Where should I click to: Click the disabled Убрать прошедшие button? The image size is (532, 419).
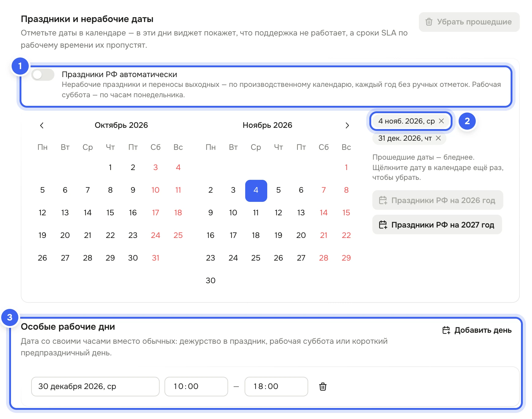tap(469, 22)
